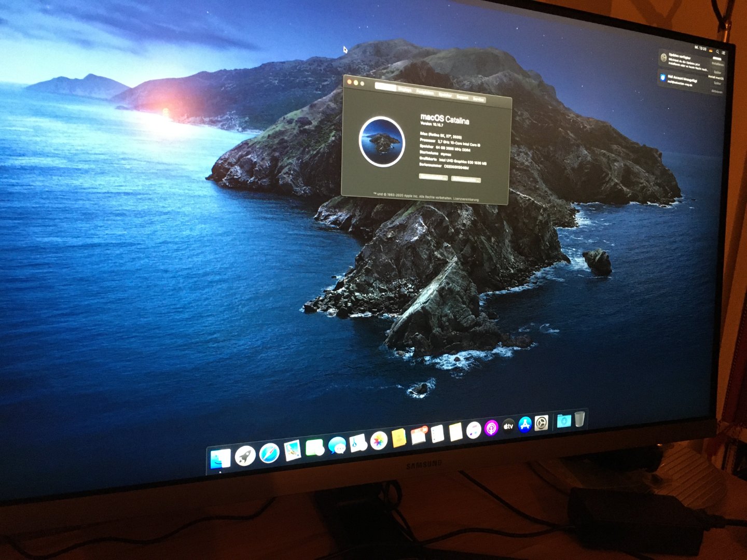Open the Support tab
The height and width of the screenshot is (560, 747).
(x=462, y=97)
